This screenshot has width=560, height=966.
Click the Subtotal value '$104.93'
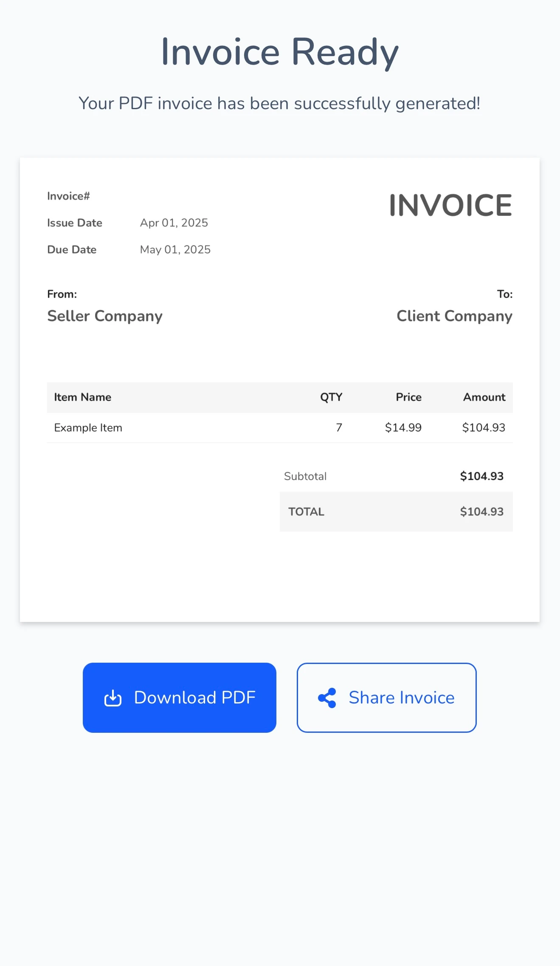pyautogui.click(x=482, y=476)
